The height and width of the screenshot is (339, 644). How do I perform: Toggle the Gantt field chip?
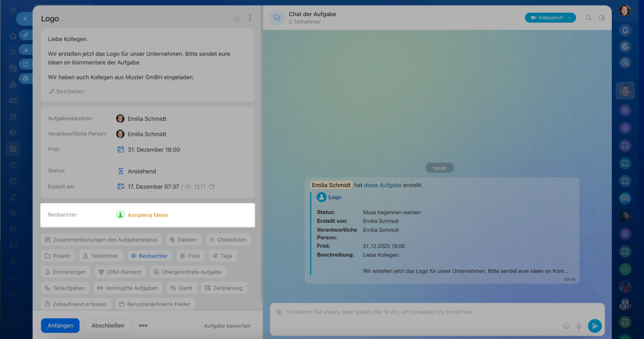pos(182,288)
